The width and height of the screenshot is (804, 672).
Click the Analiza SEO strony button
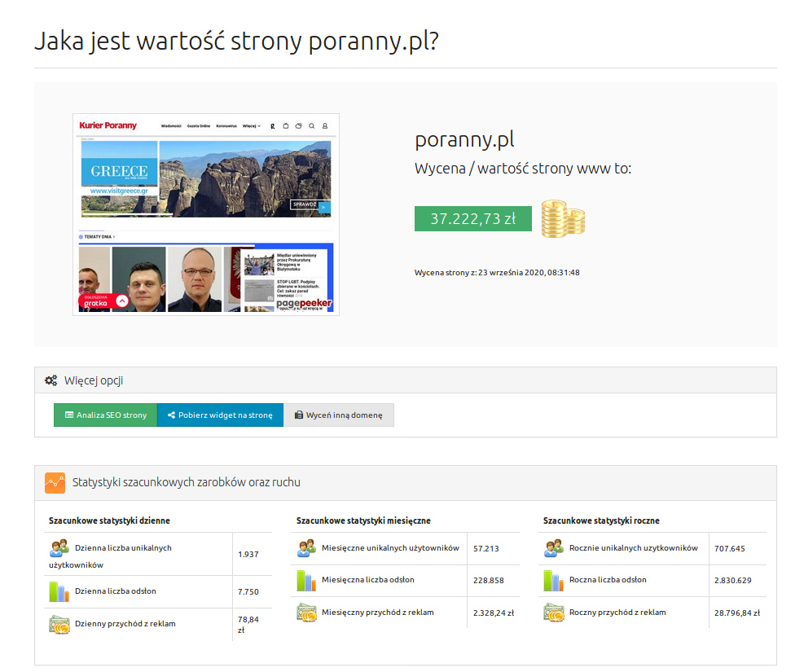point(106,415)
